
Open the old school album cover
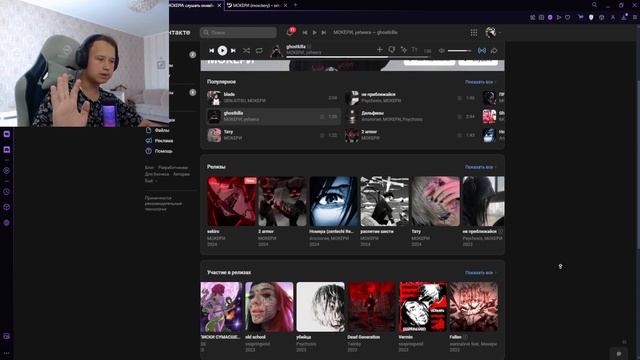point(269,307)
